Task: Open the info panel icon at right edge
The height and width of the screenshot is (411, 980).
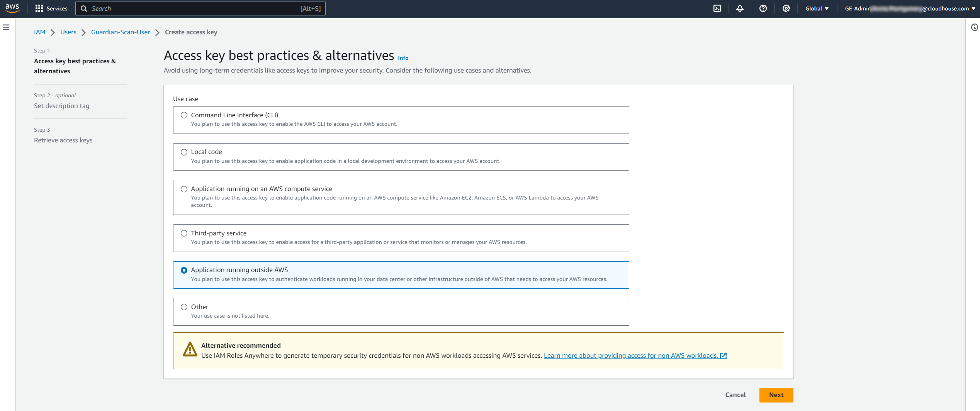Action: tap(974, 27)
